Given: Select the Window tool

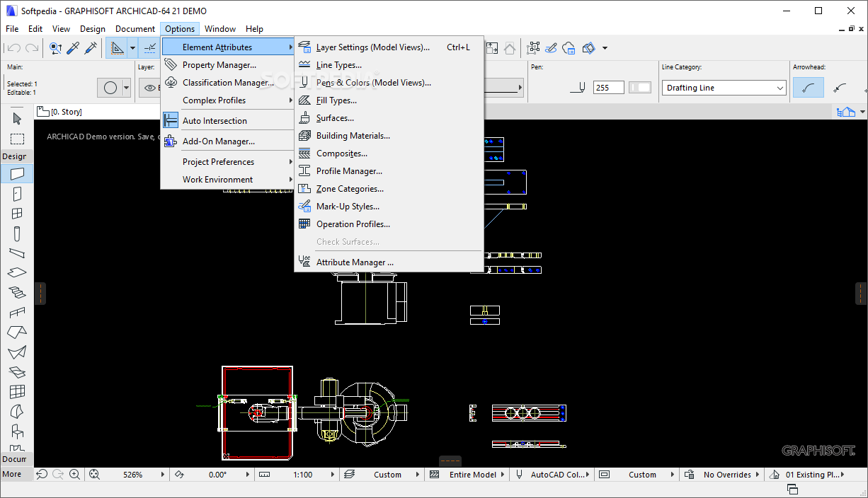Looking at the screenshot, I should point(17,214).
